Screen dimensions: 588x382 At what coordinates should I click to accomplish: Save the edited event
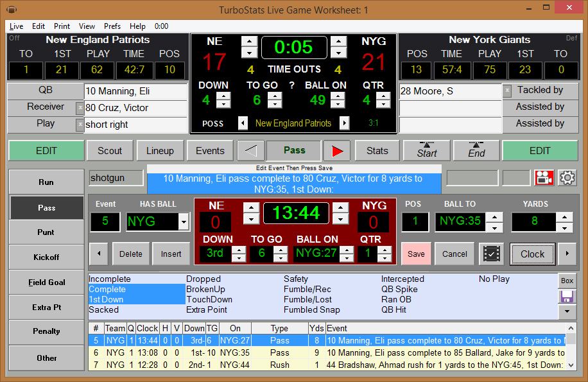[x=416, y=254]
